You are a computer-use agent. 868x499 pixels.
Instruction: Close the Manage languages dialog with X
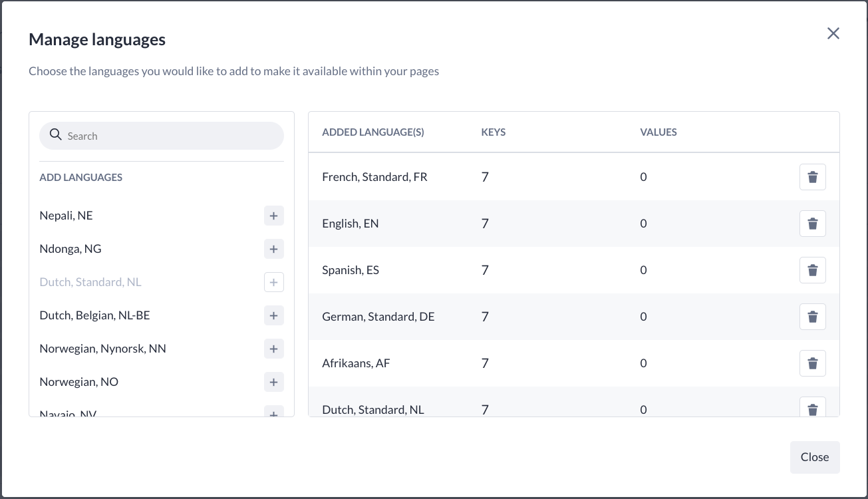(x=833, y=33)
